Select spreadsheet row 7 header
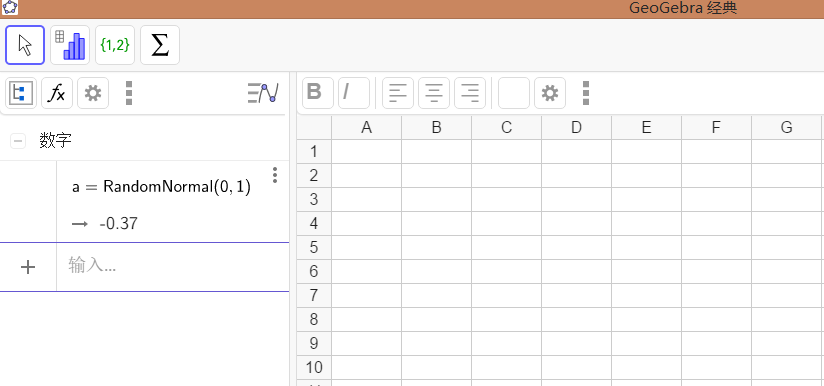Image resolution: width=824 pixels, height=386 pixels. 314,295
